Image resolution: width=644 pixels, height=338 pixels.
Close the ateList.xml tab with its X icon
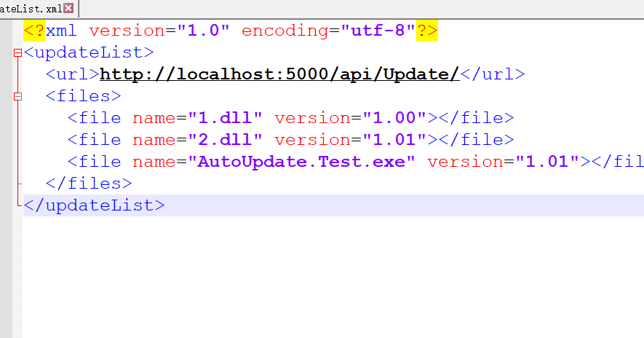(68, 8)
